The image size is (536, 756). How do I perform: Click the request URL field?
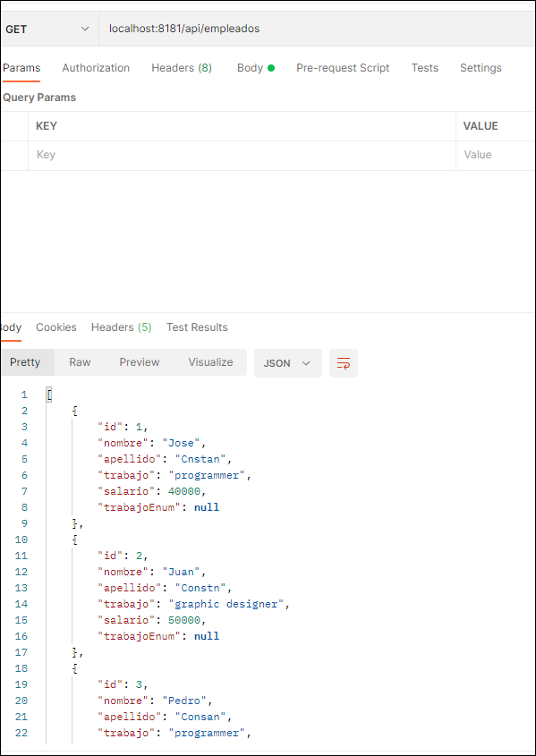(x=268, y=29)
